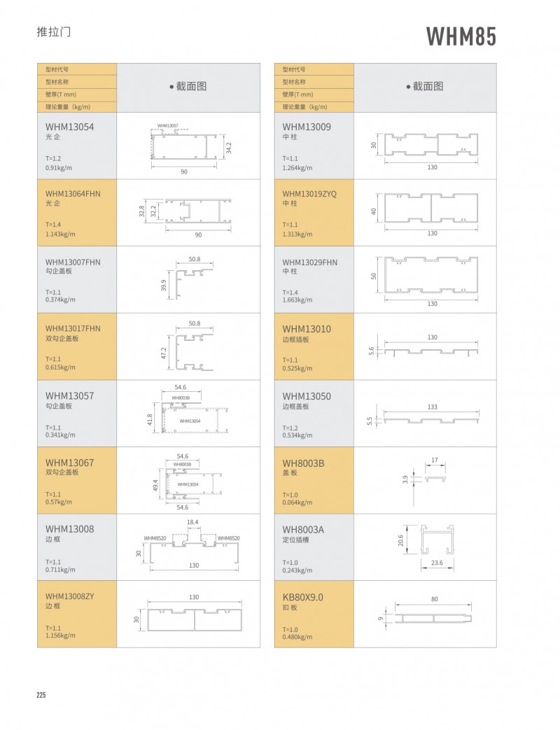Image resolution: width=560 pixels, height=730 pixels.
Task: Select the WH8003A profile code
Action: click(303, 529)
